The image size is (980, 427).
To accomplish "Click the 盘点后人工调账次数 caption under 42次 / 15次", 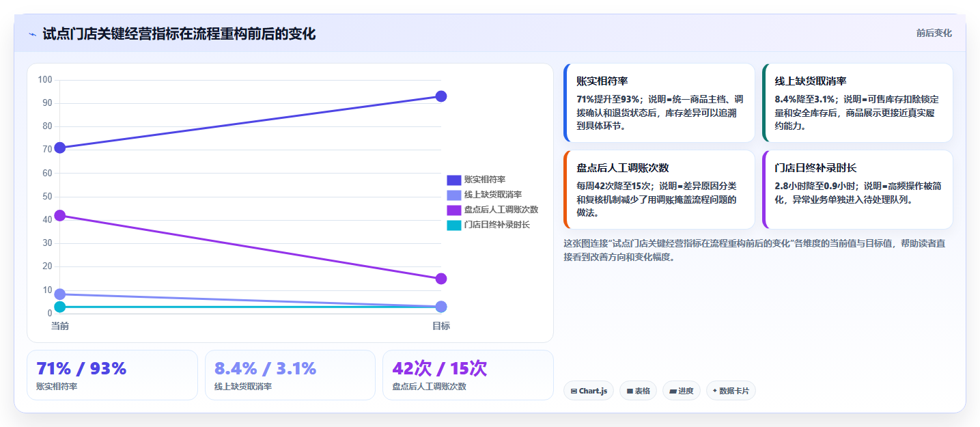I will click(x=429, y=387).
